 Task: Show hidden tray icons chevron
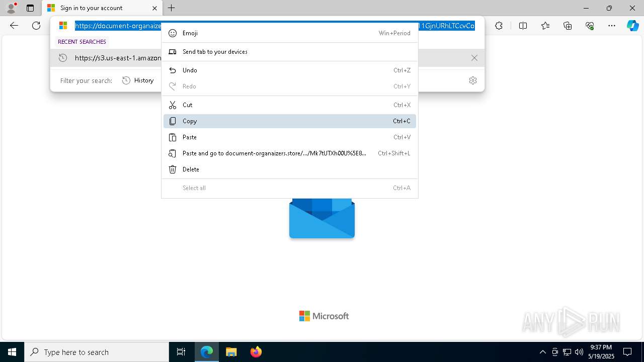tap(542, 352)
